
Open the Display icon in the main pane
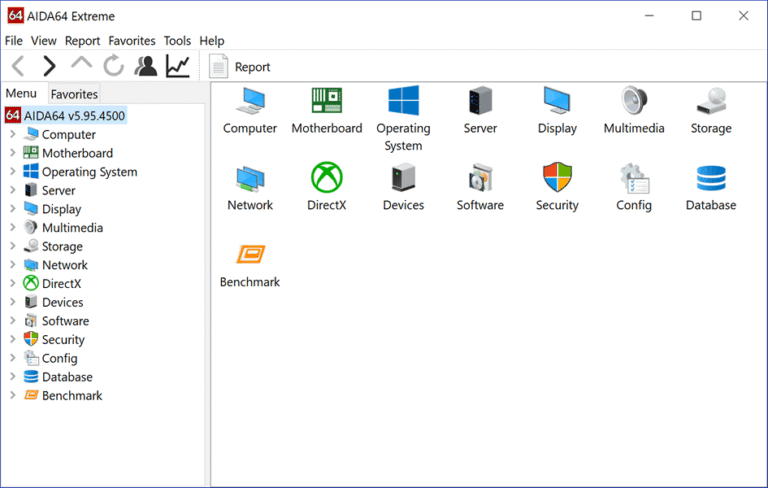pyautogui.click(x=557, y=100)
